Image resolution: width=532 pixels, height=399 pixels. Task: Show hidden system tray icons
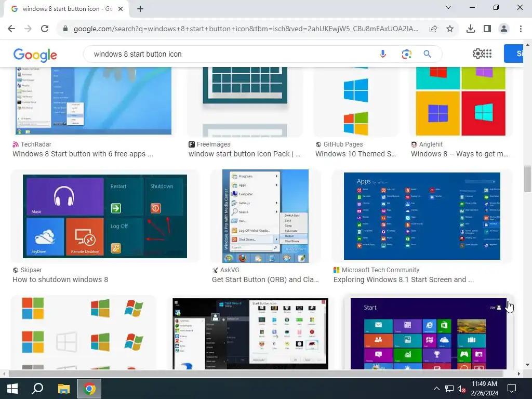pyautogui.click(x=436, y=389)
